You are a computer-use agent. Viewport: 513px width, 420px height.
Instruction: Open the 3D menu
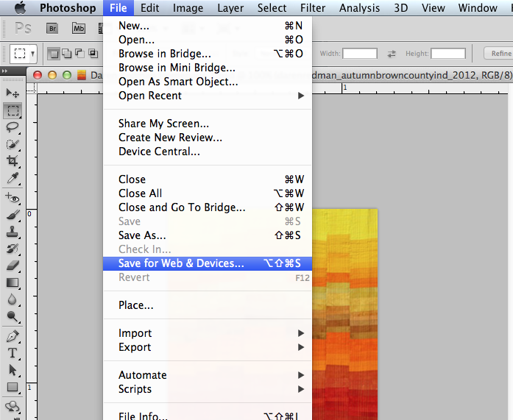click(401, 7)
